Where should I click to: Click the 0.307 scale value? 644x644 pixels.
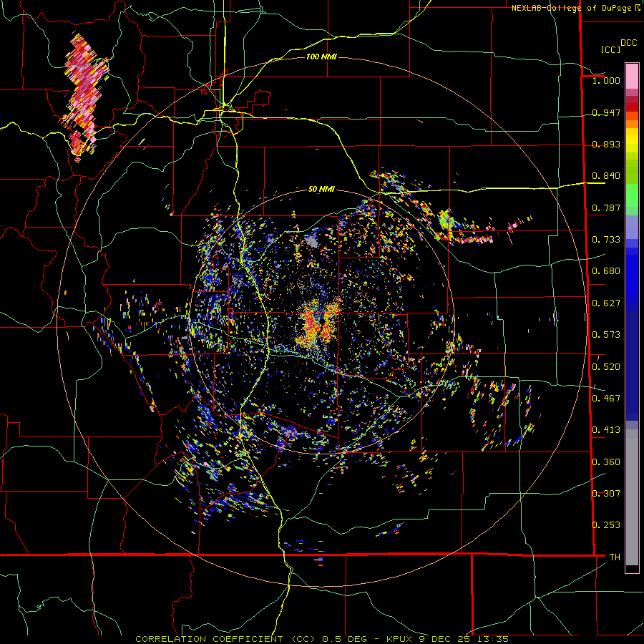pyautogui.click(x=606, y=494)
